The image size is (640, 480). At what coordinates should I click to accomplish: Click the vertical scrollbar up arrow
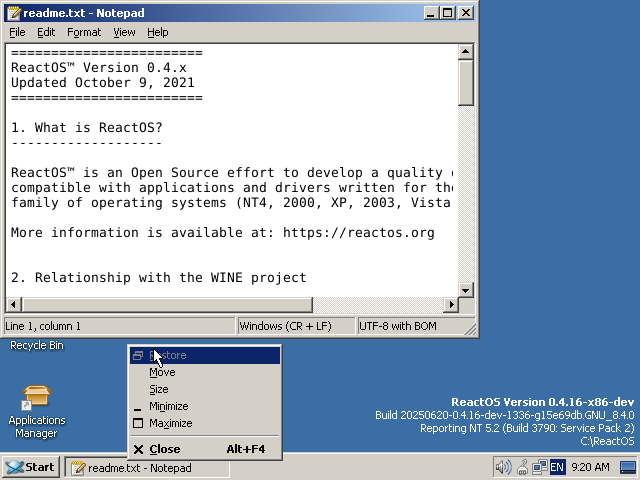[x=466, y=52]
